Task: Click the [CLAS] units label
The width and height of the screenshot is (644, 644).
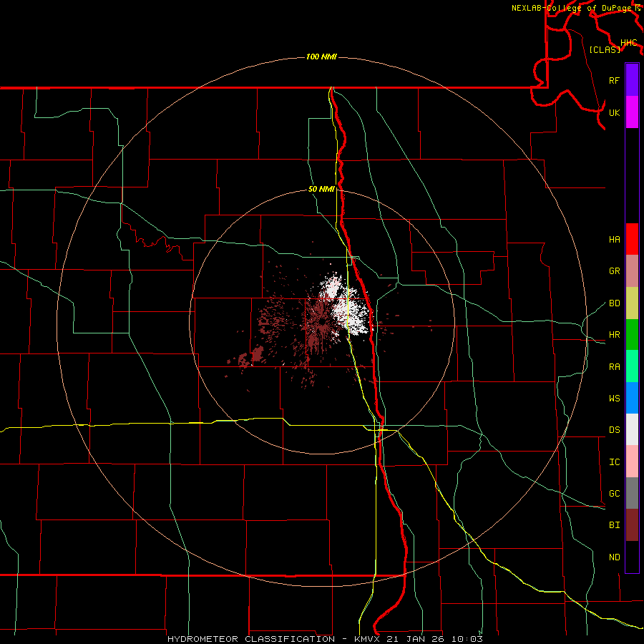Action: (605, 50)
